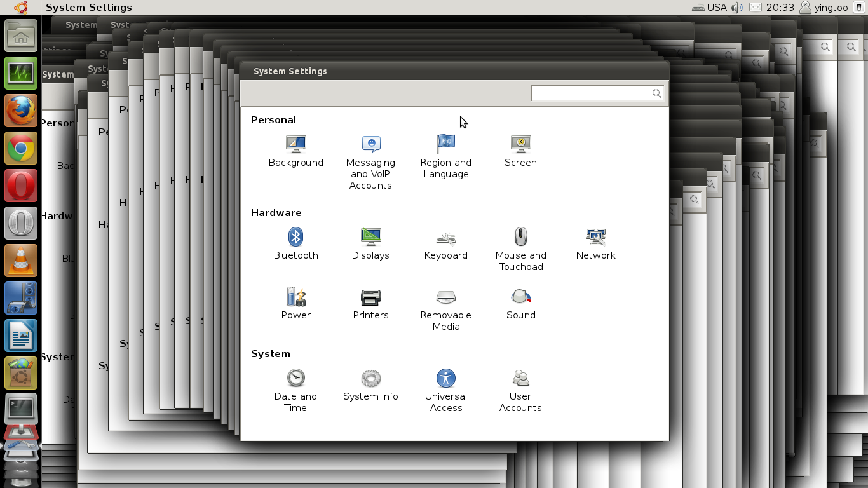
Task: Launch the silver Opera icon in the dock
Action: pos(21,223)
